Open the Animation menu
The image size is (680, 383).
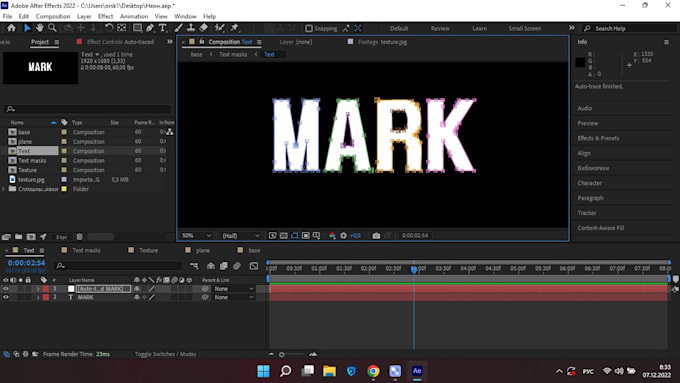click(x=134, y=16)
